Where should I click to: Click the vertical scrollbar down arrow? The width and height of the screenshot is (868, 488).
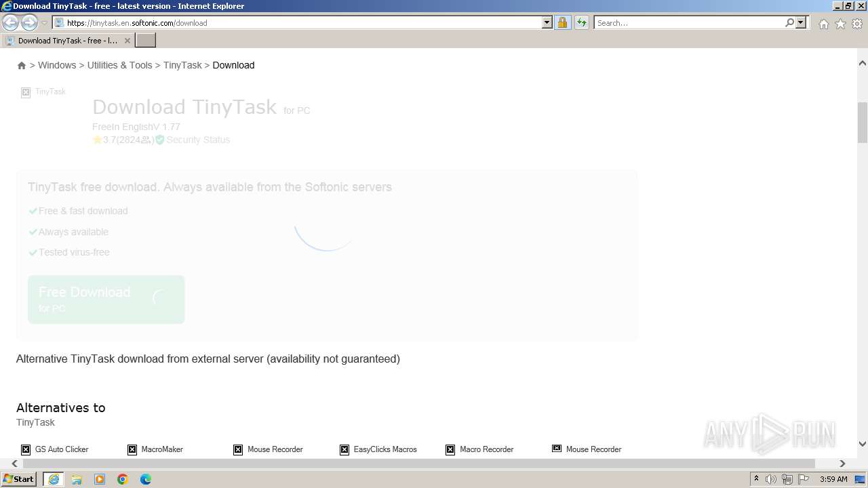[862, 445]
